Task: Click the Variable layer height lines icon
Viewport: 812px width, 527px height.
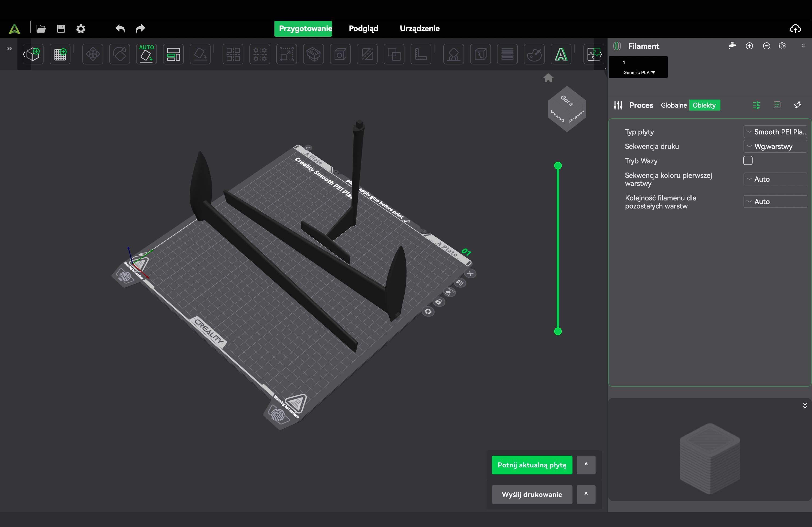Action: [507, 54]
